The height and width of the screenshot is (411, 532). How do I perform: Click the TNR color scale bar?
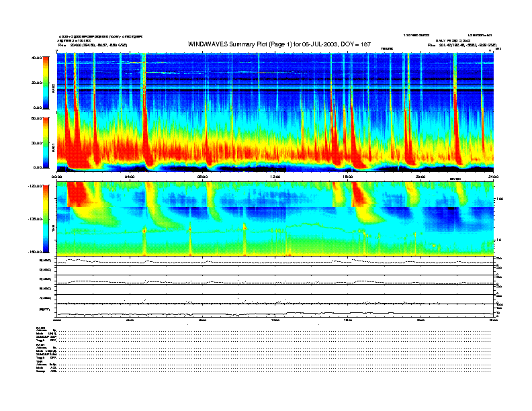tap(46, 219)
